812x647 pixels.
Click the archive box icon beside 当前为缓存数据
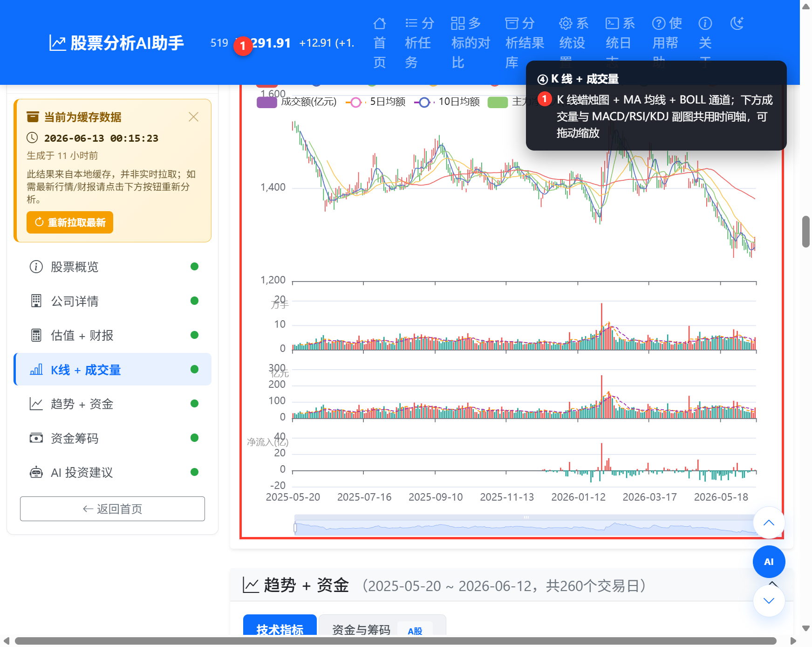tap(33, 117)
